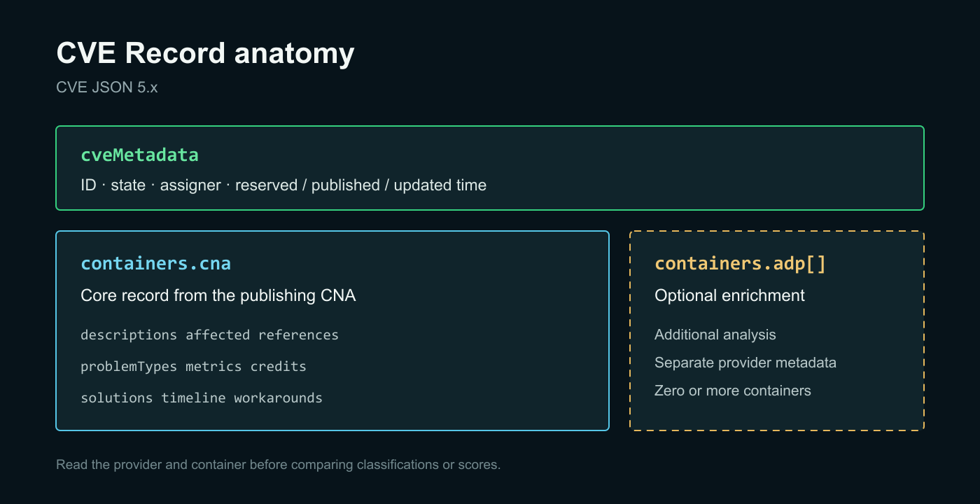Viewport: 980px width, 504px height.
Task: Click the containers.cna heading
Action: pos(155,264)
